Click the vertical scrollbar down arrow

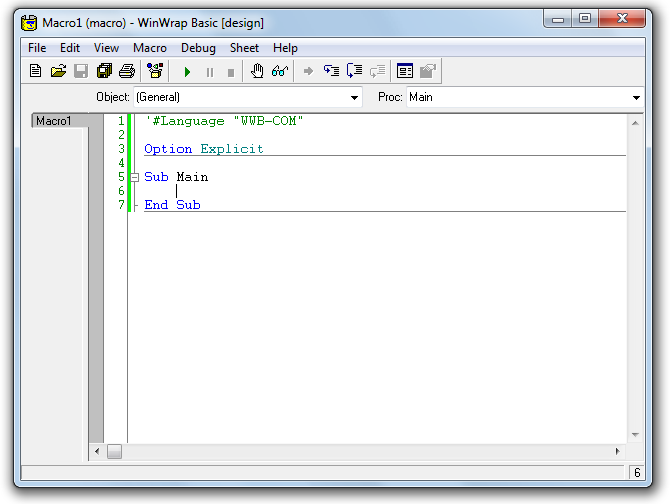(635, 435)
